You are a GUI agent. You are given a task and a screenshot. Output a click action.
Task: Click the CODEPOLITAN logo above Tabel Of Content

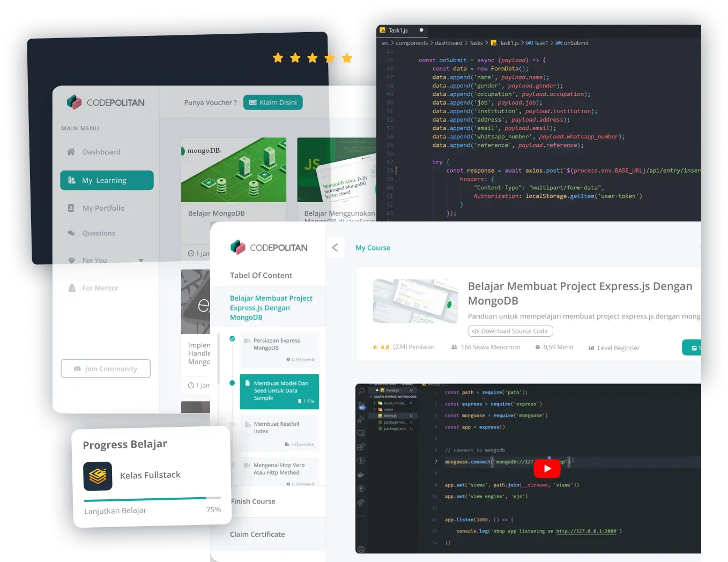pos(269,247)
